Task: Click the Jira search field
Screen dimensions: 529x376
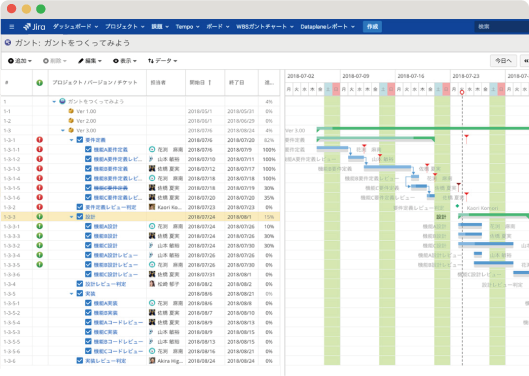Action: (501, 27)
